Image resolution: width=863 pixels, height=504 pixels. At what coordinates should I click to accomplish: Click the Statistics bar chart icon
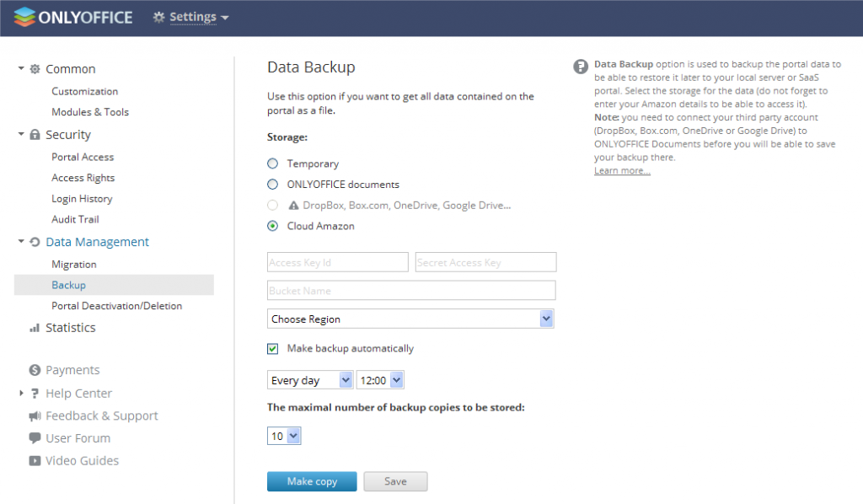[35, 328]
